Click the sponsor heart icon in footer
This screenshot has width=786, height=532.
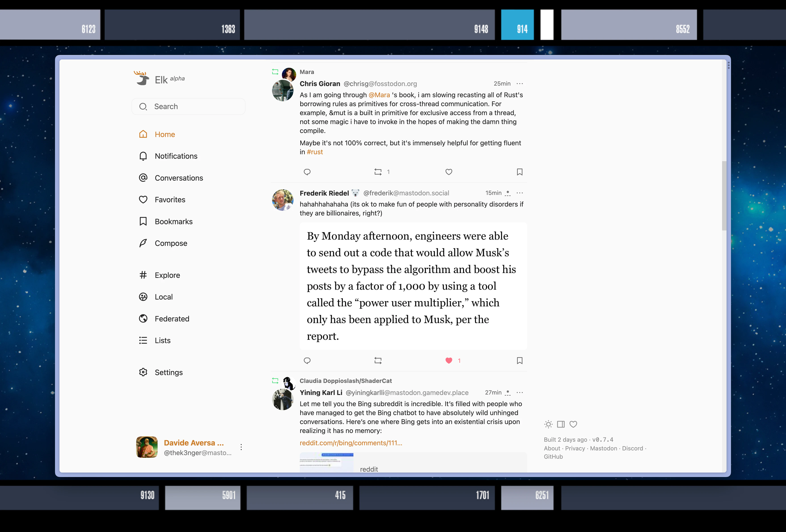pos(573,424)
